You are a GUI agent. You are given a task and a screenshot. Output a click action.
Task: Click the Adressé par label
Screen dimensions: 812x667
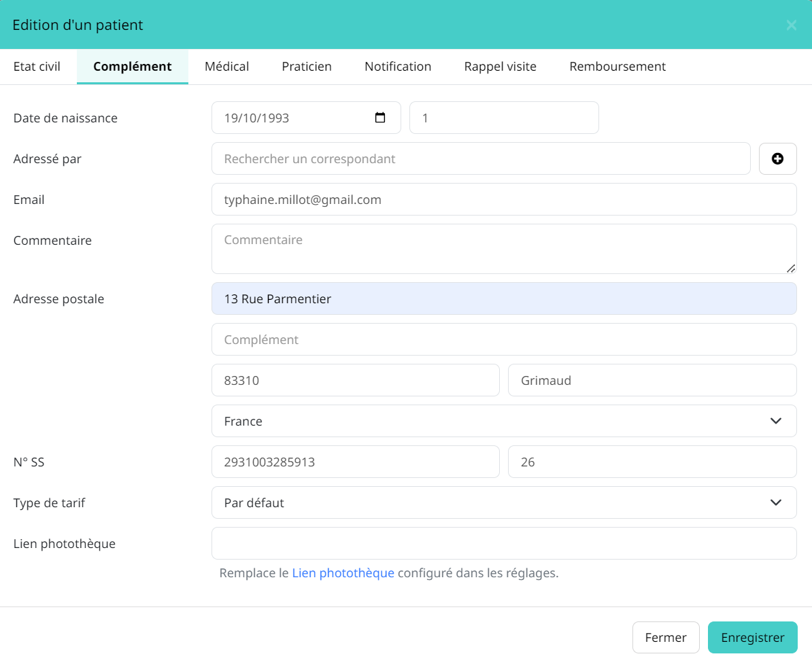[x=47, y=159]
